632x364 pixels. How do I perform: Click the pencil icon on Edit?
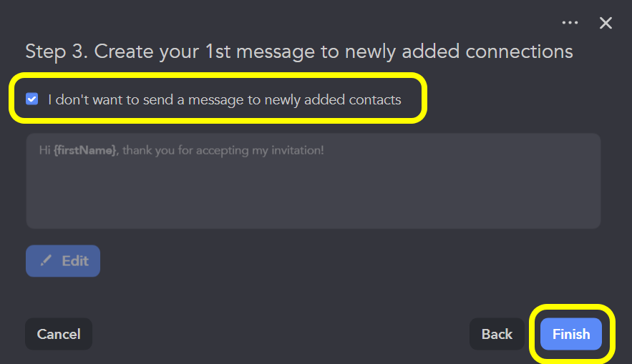(x=47, y=261)
